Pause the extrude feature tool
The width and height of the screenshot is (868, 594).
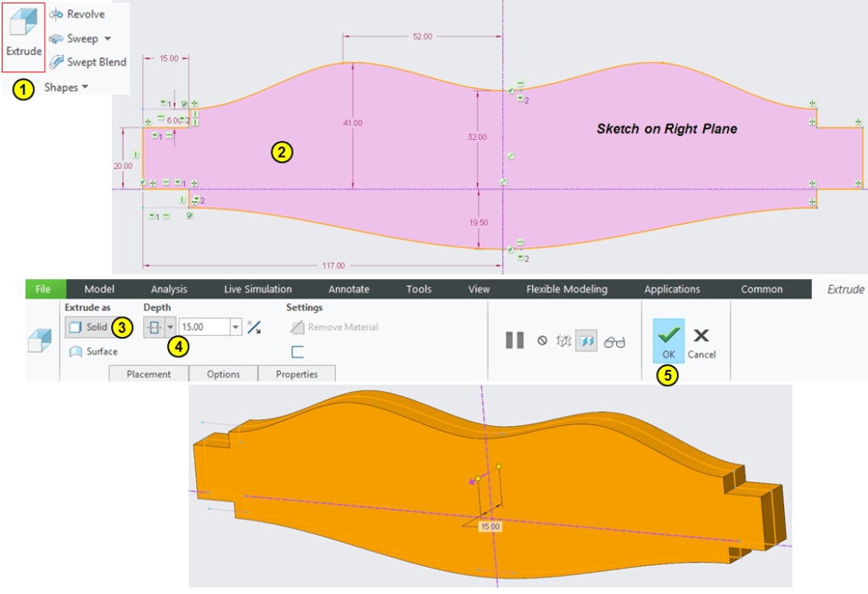point(514,341)
